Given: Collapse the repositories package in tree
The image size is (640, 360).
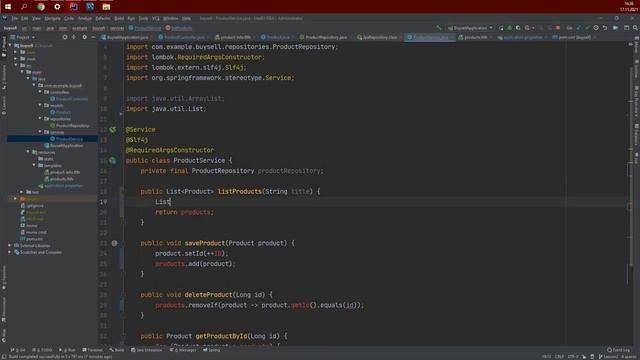Looking at the screenshot, I should 40,119.
